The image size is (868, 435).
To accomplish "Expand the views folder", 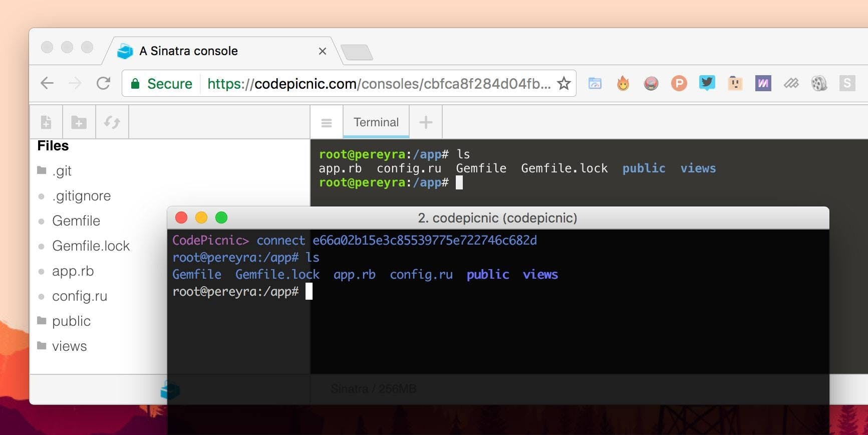I will coord(62,346).
